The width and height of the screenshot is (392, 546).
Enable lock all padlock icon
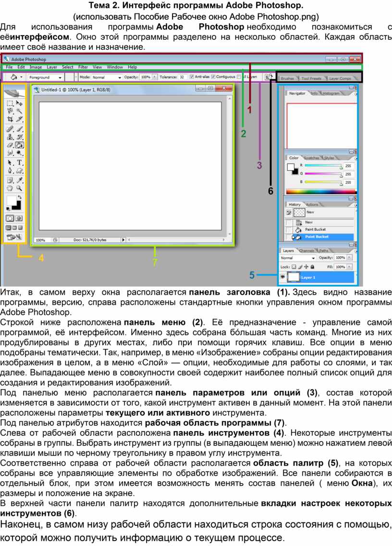[x=313, y=267]
